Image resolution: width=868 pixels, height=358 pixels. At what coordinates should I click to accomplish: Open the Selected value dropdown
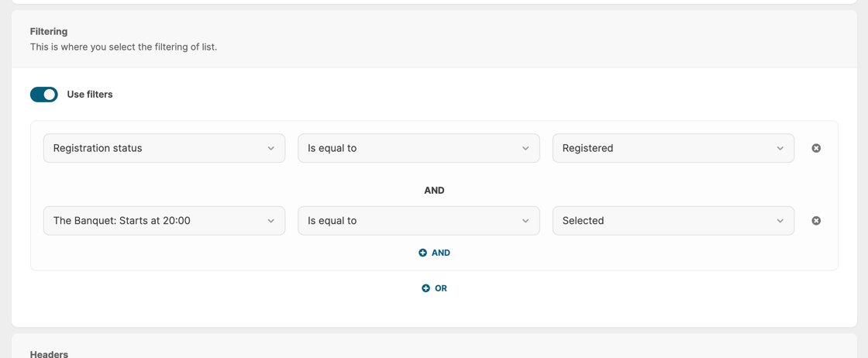pyautogui.click(x=666, y=221)
